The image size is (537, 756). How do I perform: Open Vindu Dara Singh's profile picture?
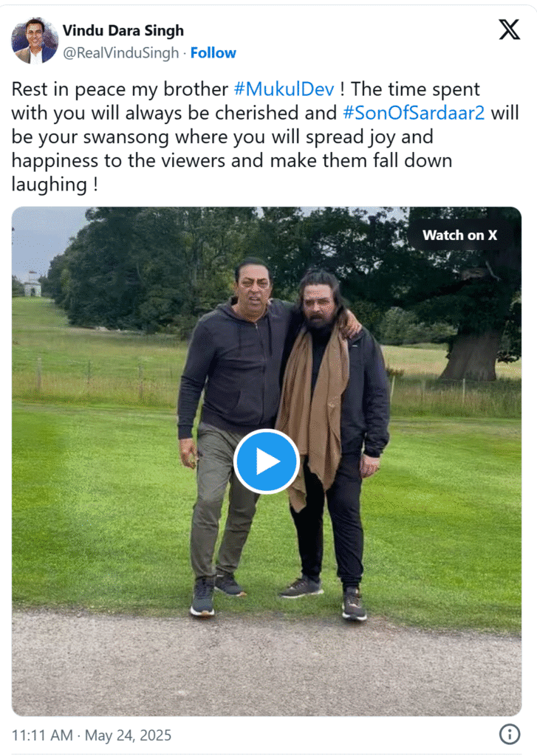click(35, 41)
